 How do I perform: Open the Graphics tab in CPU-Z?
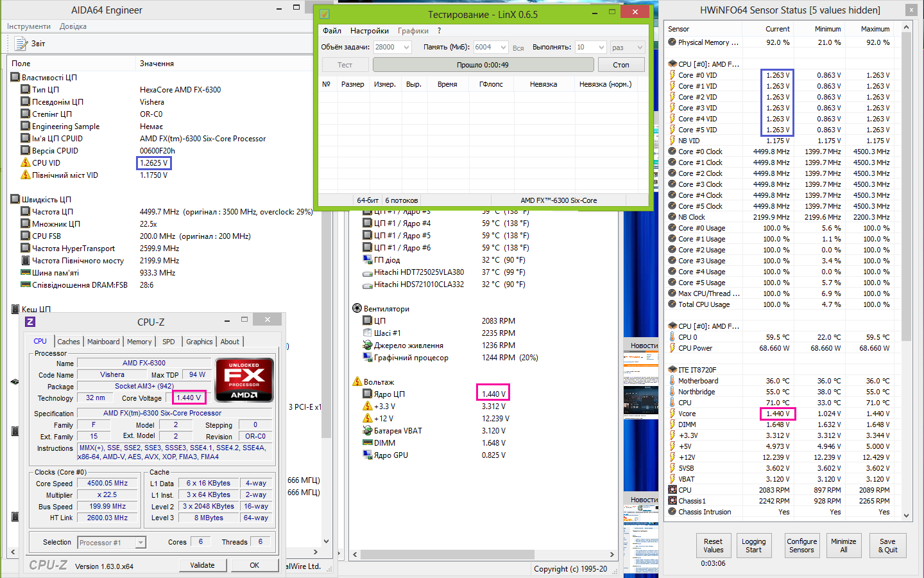(200, 342)
